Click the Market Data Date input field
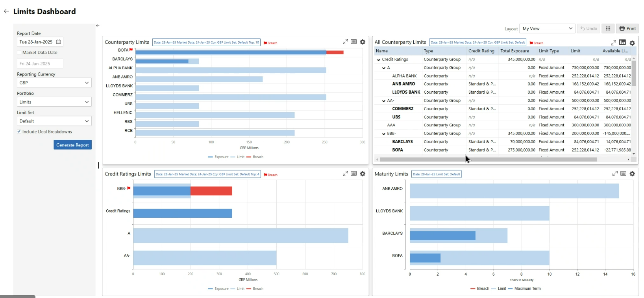The width and height of the screenshot is (644, 298). click(x=40, y=63)
